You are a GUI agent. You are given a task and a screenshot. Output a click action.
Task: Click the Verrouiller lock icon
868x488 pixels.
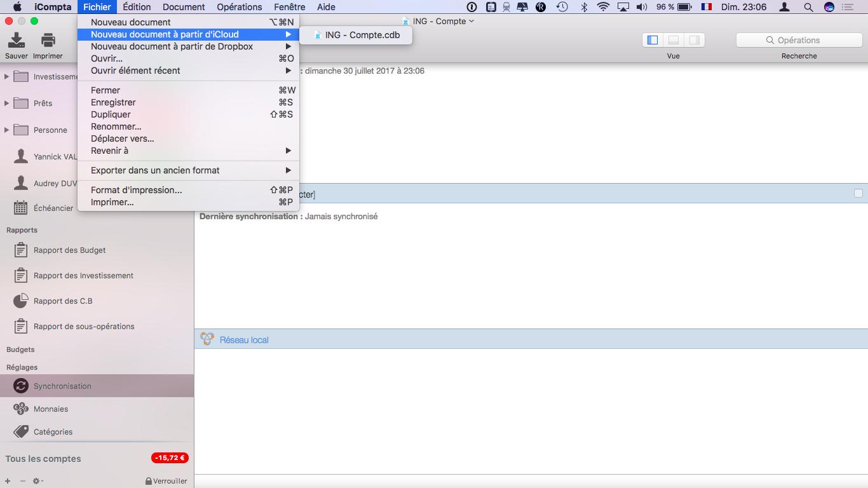[x=149, y=481]
